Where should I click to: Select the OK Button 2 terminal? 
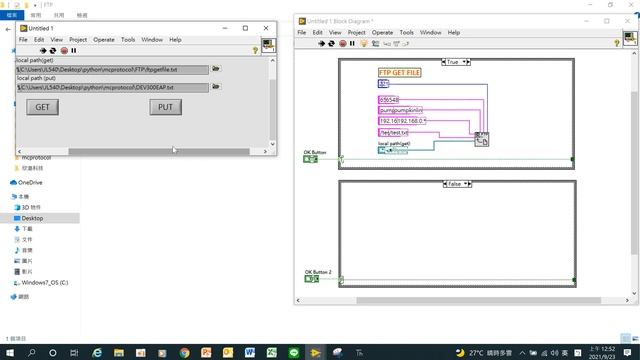pyautogui.click(x=311, y=279)
